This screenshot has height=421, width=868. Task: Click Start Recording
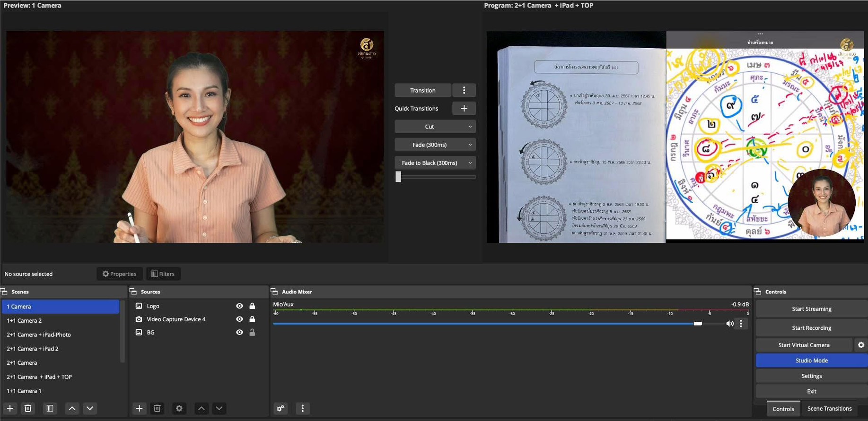click(x=812, y=328)
